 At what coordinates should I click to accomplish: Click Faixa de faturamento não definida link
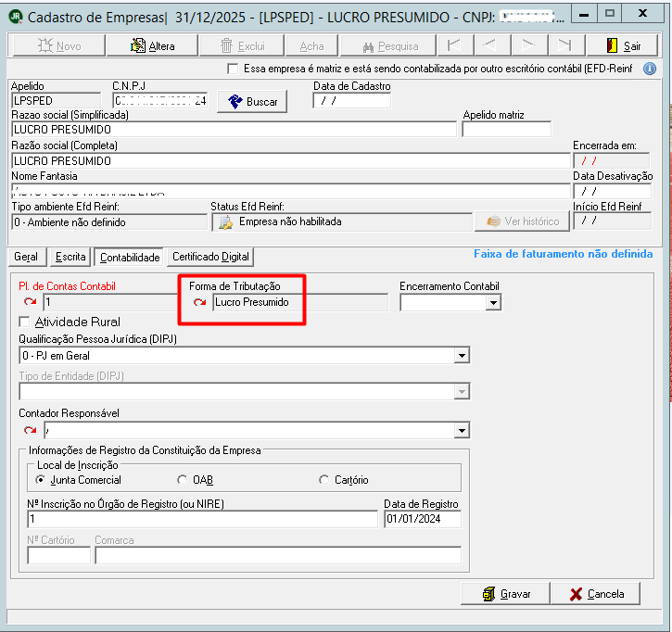[x=564, y=254]
